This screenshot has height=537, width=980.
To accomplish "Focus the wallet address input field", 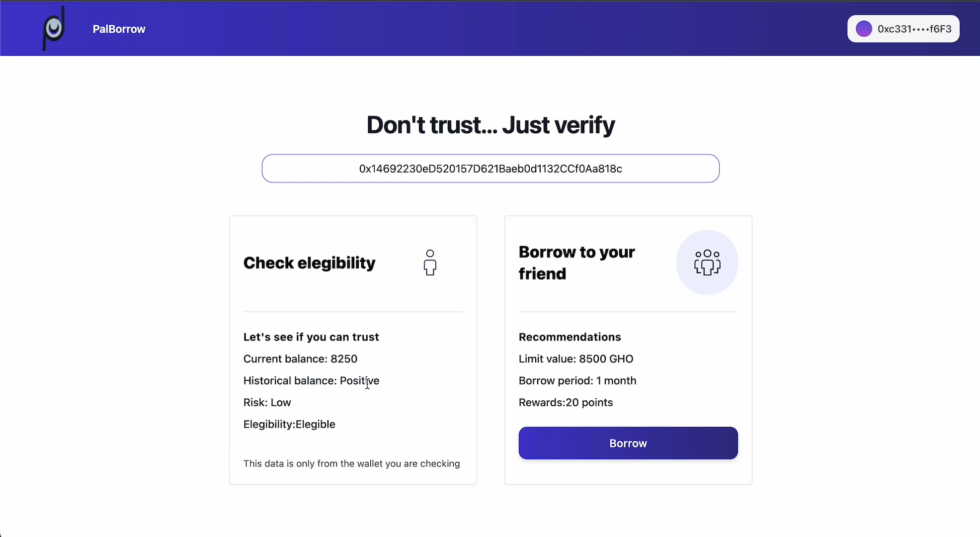I will (490, 169).
